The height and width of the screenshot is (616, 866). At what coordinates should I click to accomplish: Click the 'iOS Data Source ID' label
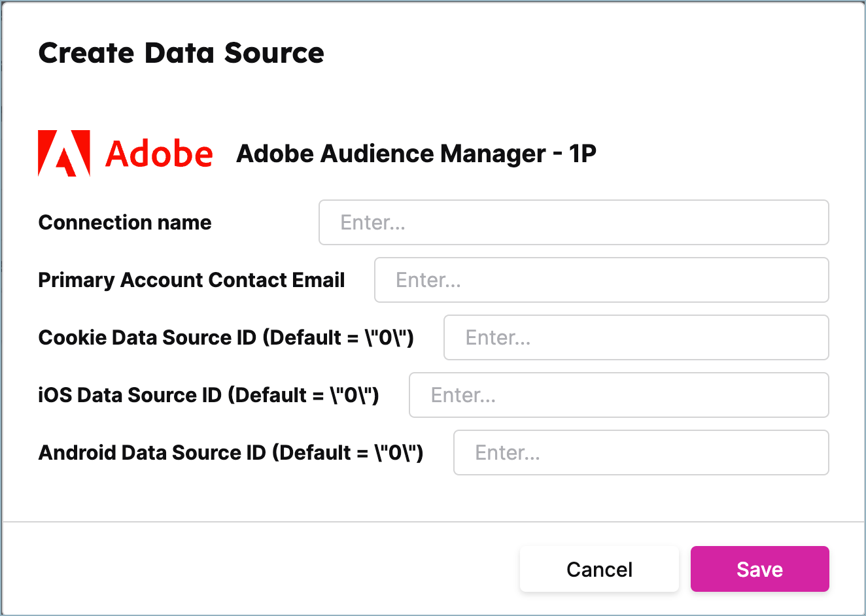tap(209, 395)
